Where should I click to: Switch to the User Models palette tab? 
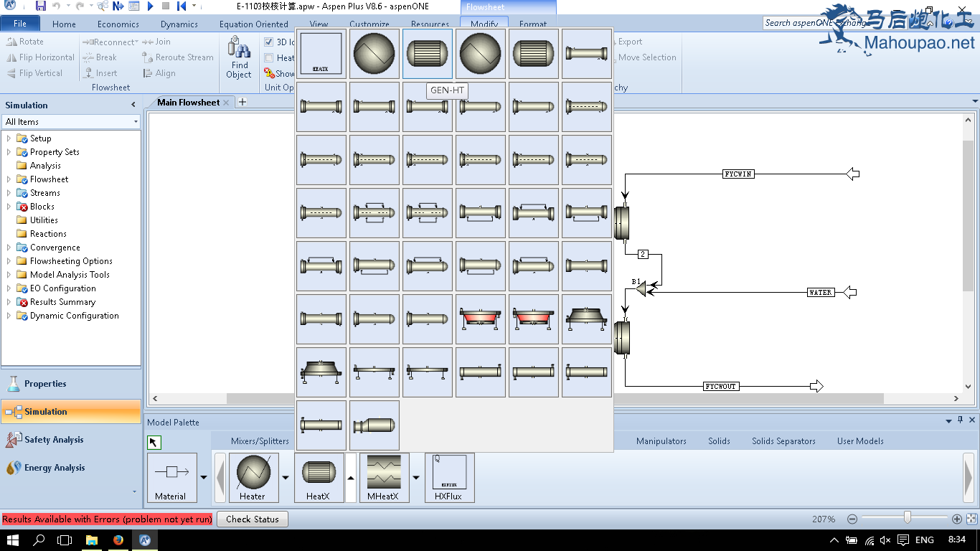860,441
